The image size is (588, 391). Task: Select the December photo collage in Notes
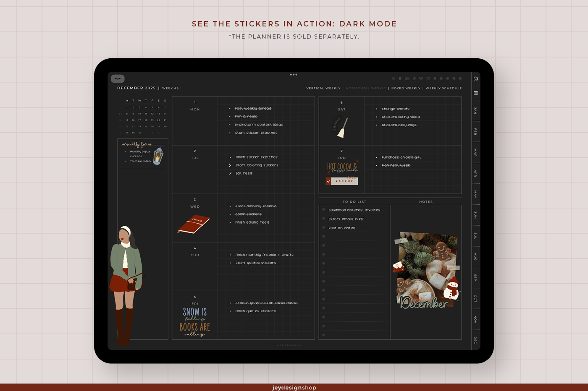click(427, 271)
